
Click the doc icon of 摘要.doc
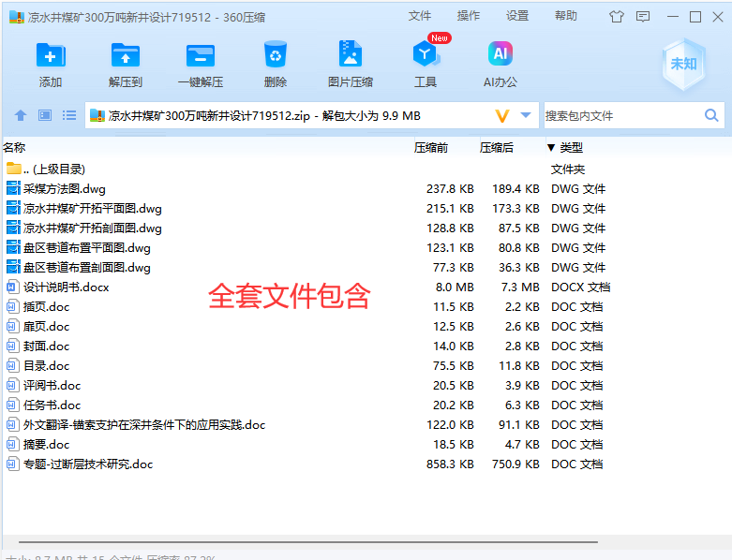pos(12,445)
